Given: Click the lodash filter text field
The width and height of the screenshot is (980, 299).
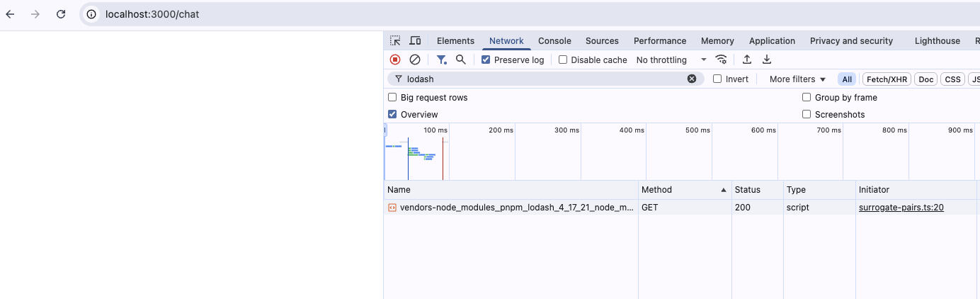Looking at the screenshot, I should pyautogui.click(x=545, y=79).
